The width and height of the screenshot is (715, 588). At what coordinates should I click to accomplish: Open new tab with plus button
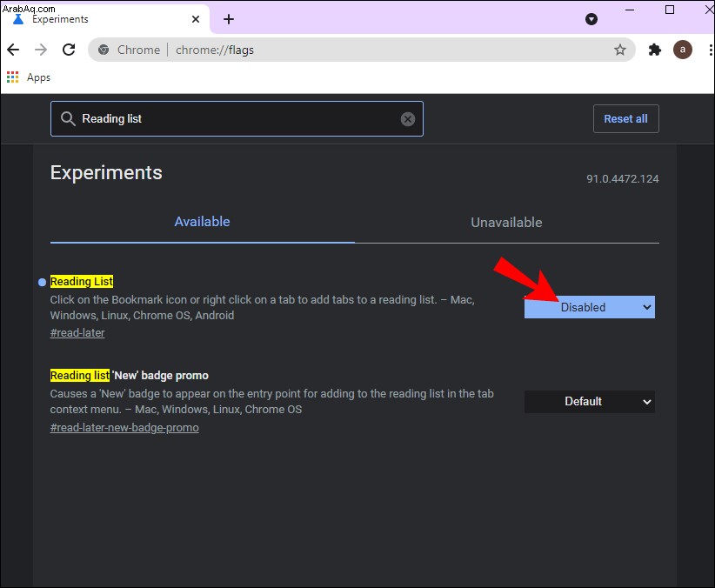pyautogui.click(x=229, y=19)
